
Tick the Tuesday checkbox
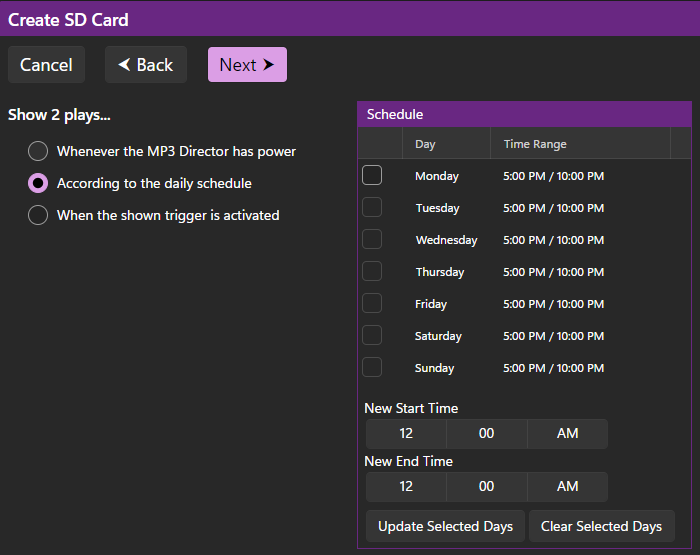point(372,208)
